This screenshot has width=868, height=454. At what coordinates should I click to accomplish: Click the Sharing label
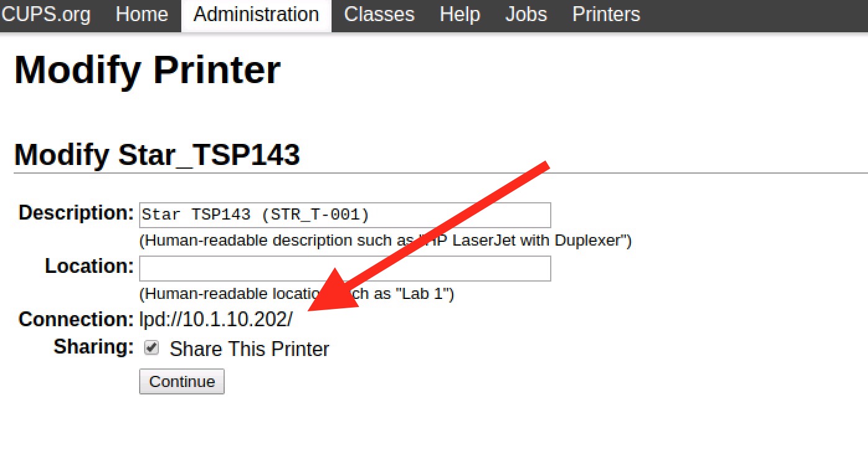[x=92, y=347]
